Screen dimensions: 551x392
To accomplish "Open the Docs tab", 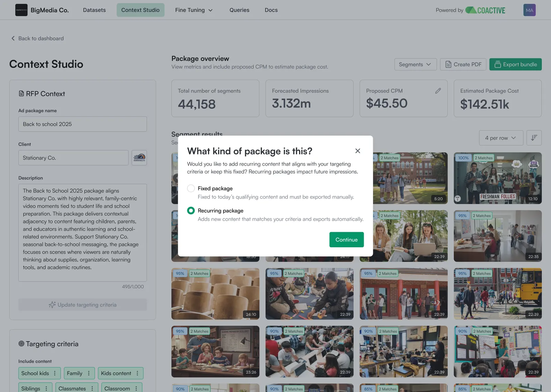I will point(271,10).
